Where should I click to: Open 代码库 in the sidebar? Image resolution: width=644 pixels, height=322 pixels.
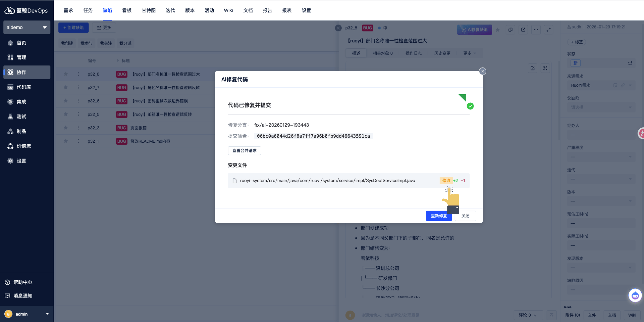click(x=24, y=87)
